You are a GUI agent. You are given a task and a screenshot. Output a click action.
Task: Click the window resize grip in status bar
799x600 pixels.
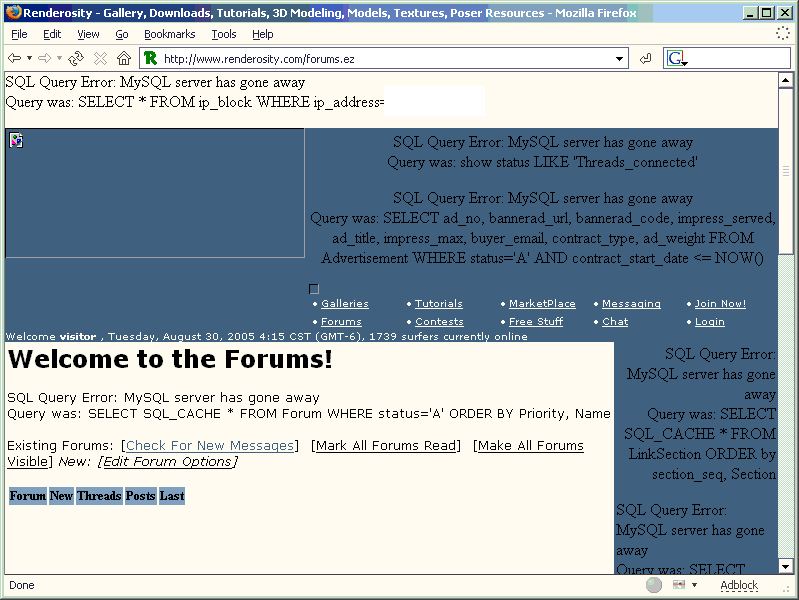[x=786, y=588]
